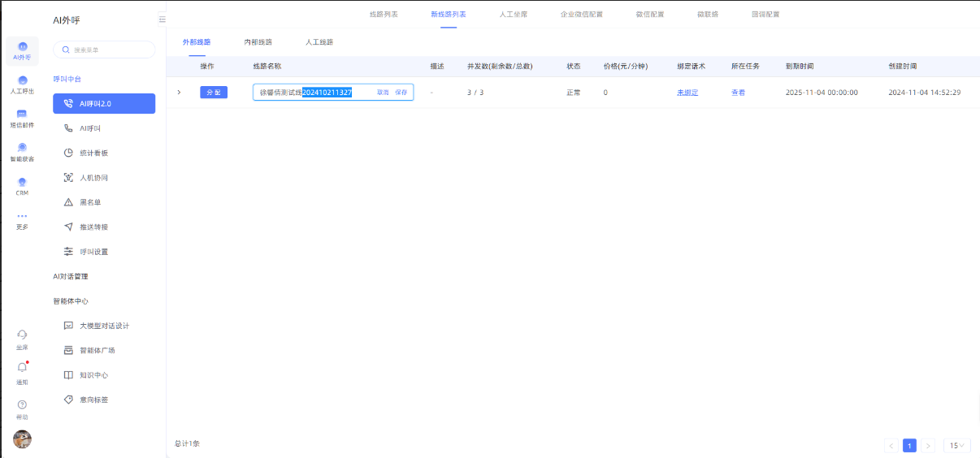Switch to the 内部线路 tab
This screenshot has width=980, height=458.
[x=258, y=41]
